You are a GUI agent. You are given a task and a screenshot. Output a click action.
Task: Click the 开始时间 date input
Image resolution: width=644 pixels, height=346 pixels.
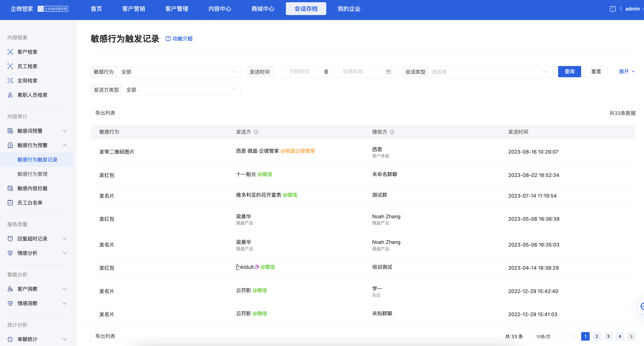tap(300, 72)
